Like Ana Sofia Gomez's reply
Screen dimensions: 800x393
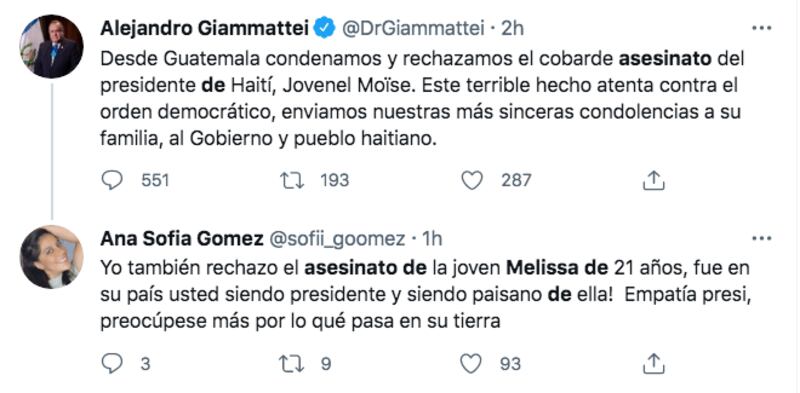[471, 364]
